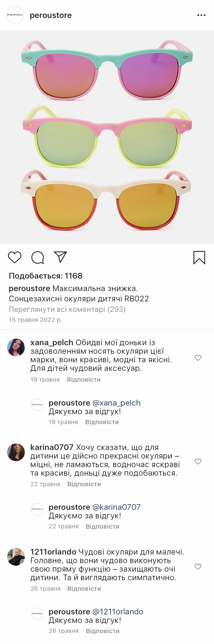Screen dimensions: 214x644
Task: Reply to xana_pelch's comment
Action: click(x=84, y=380)
